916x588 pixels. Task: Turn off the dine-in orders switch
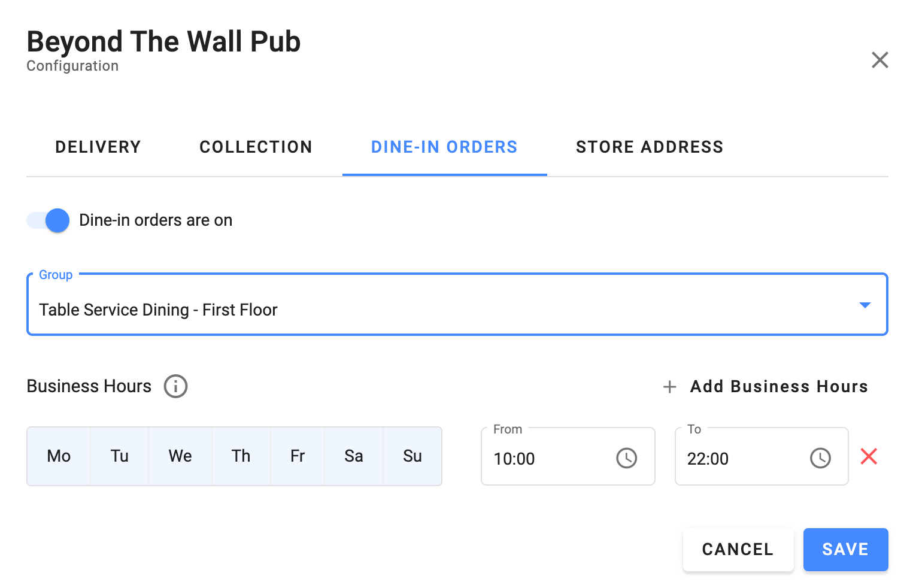48,220
